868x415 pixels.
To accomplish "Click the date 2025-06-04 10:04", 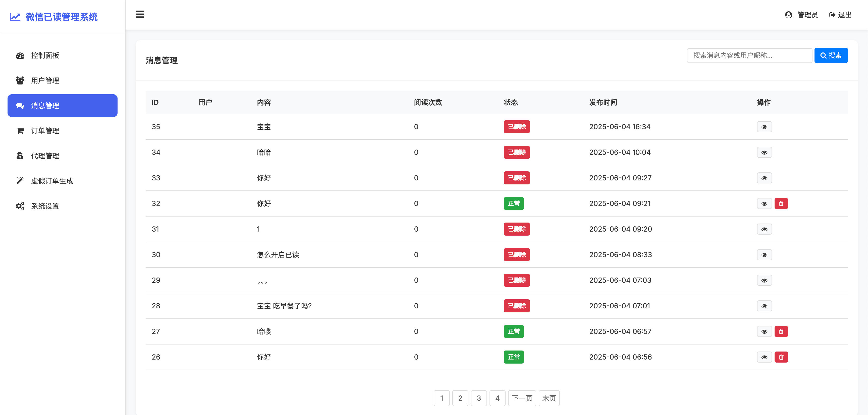I will tap(620, 153).
